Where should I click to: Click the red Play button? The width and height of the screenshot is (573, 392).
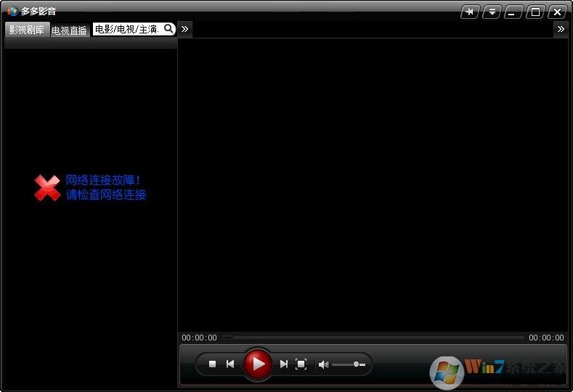258,364
